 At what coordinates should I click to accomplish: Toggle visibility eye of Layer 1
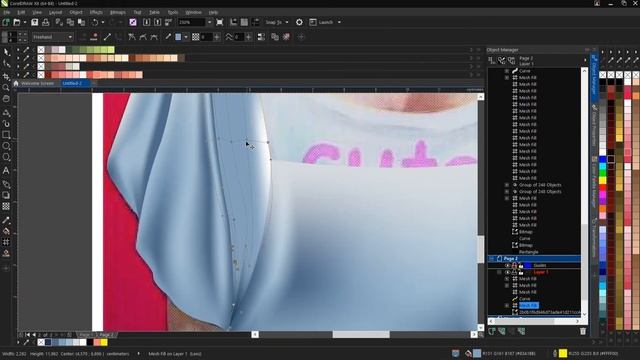pyautogui.click(x=507, y=272)
